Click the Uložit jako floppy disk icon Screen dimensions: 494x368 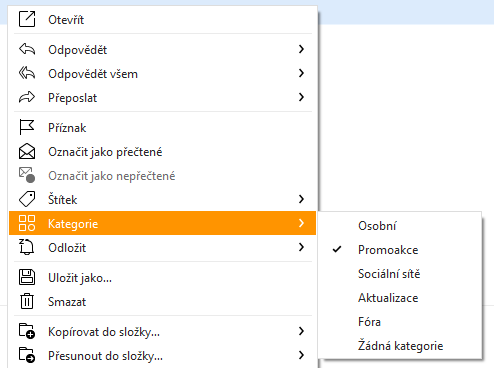27,277
